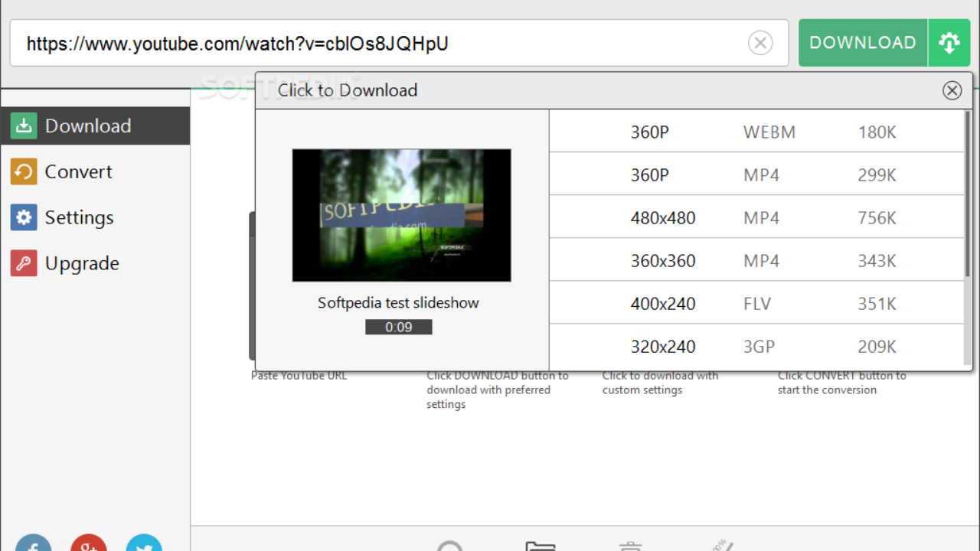Click the search icon in bottom toolbar

point(450,546)
